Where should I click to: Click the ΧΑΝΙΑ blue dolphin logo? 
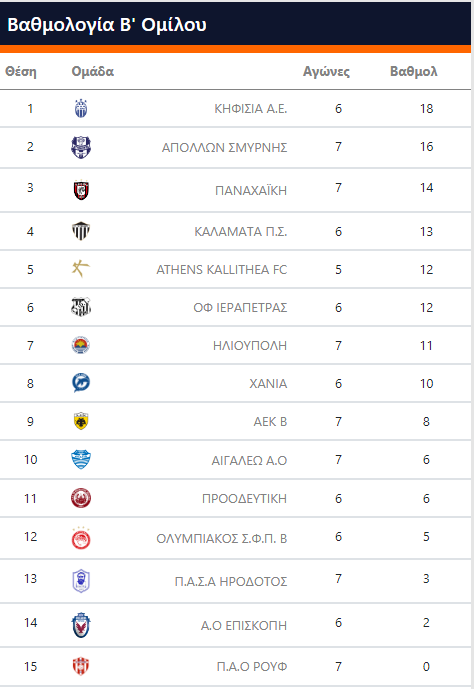pos(81,383)
